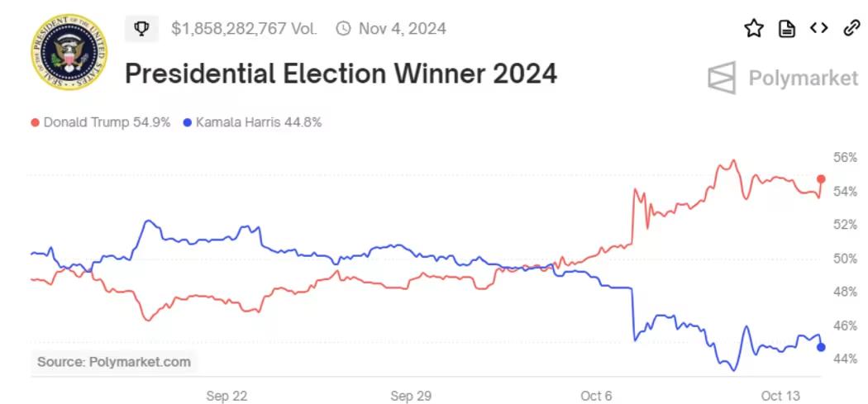Click the Source: Polymarket.com label
The height and width of the screenshot is (404, 868).
[114, 361]
